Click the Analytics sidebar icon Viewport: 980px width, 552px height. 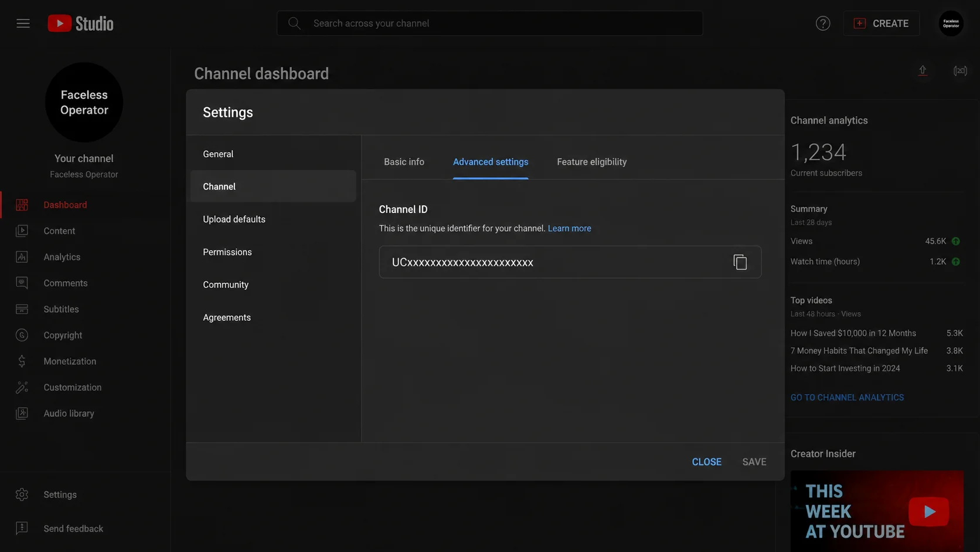[x=22, y=257]
